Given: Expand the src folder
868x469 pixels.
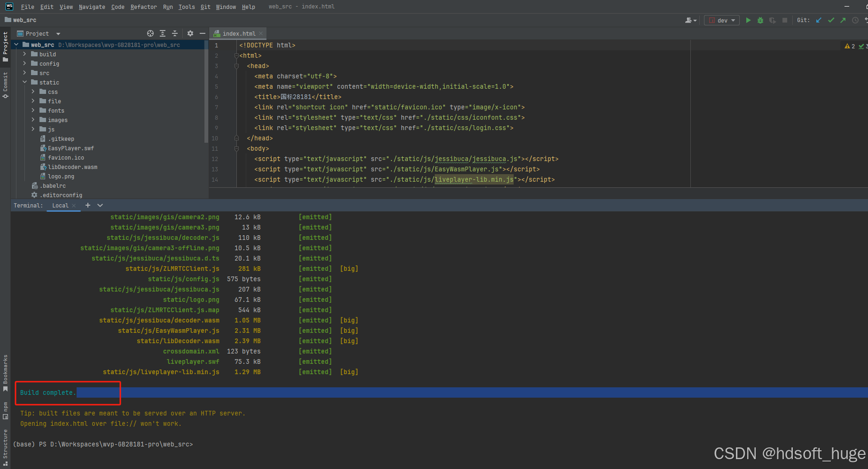Looking at the screenshot, I should (x=25, y=73).
